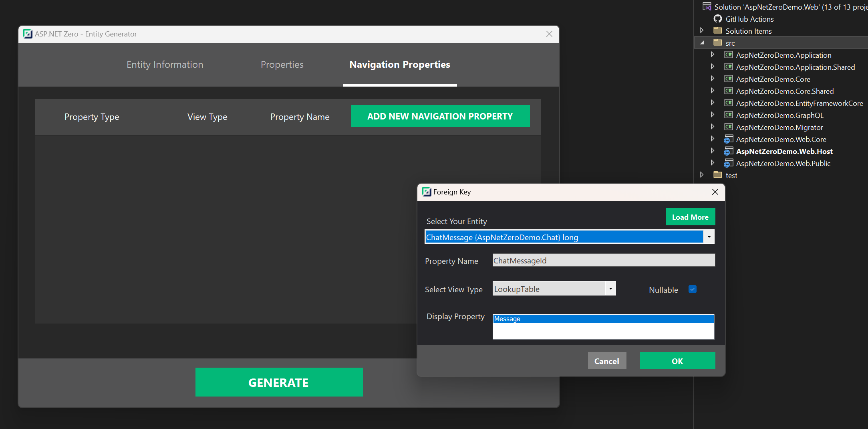868x429 pixels.
Task: Click the GitHub Actions octocat icon
Action: click(718, 19)
